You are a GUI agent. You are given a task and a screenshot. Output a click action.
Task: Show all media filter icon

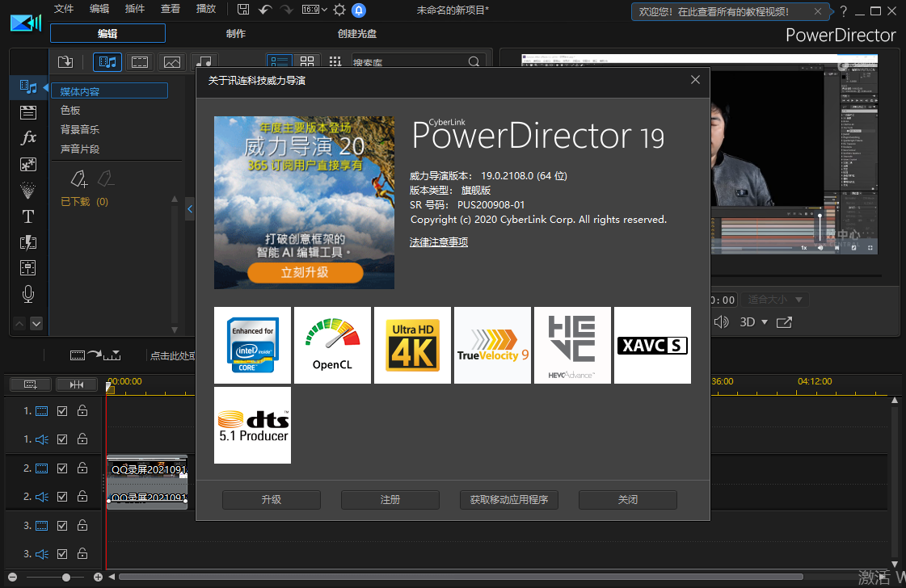coord(107,62)
